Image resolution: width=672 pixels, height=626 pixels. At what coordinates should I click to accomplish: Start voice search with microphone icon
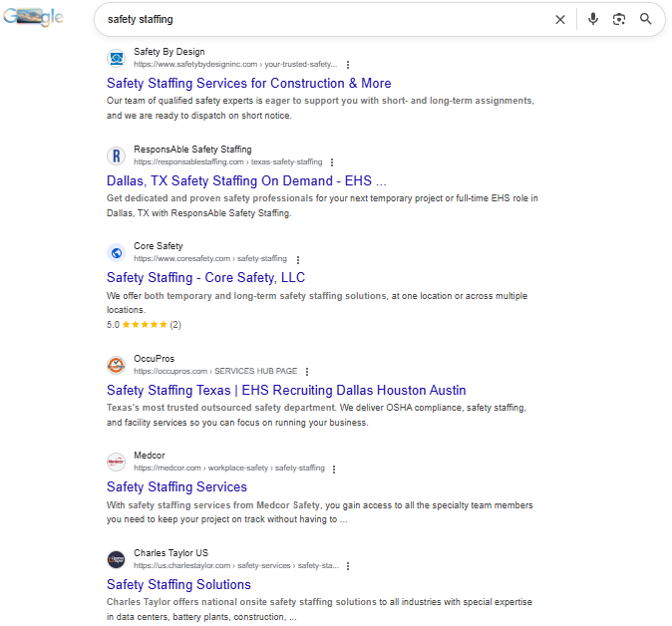(592, 19)
